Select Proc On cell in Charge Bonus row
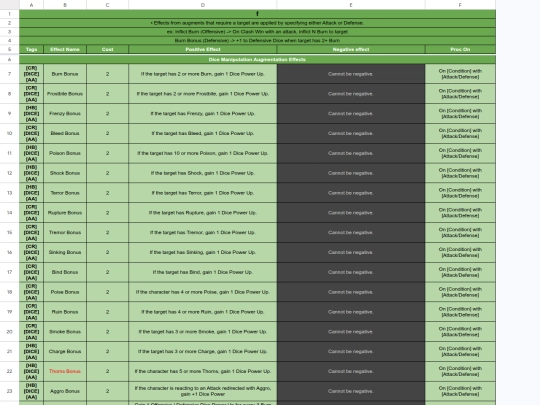Image resolution: width=540 pixels, height=405 pixels. (460, 352)
